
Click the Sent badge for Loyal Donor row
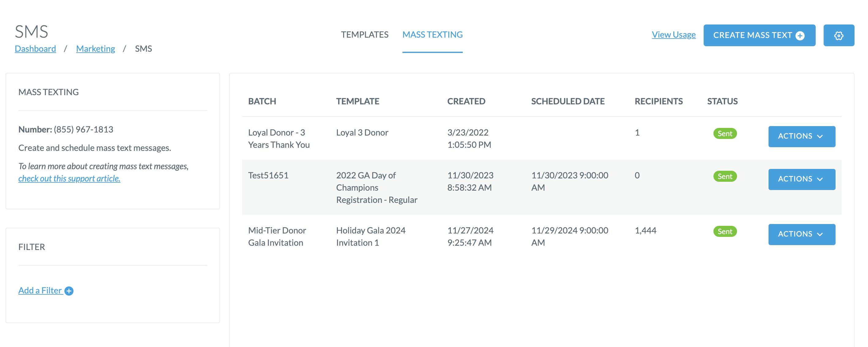pyautogui.click(x=725, y=133)
